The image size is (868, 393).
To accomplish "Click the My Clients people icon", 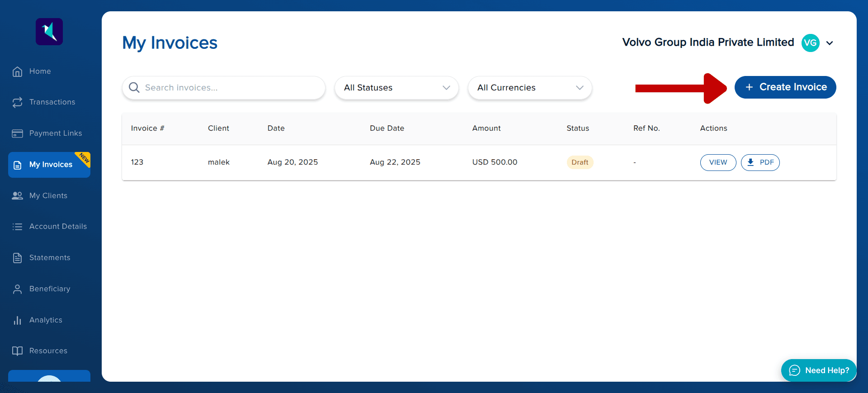I will coord(17,196).
